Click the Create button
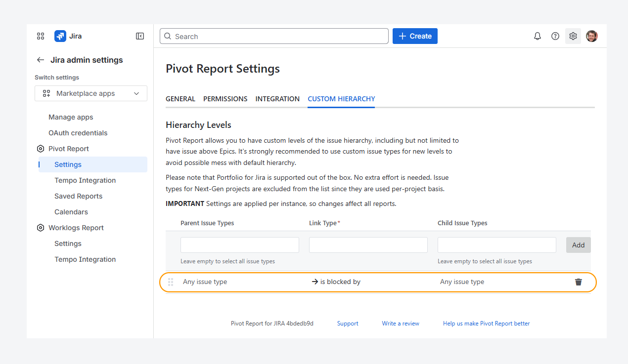 [415, 36]
